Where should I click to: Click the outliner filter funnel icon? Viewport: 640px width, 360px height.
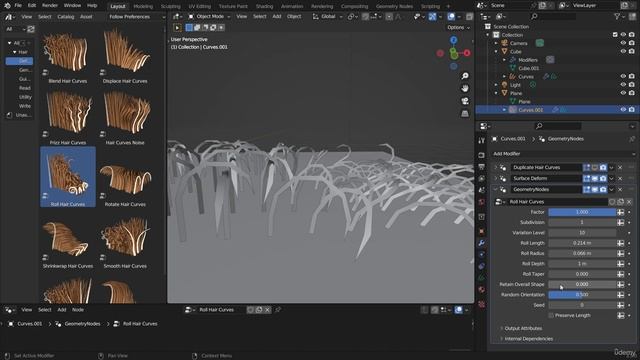tap(618, 16)
